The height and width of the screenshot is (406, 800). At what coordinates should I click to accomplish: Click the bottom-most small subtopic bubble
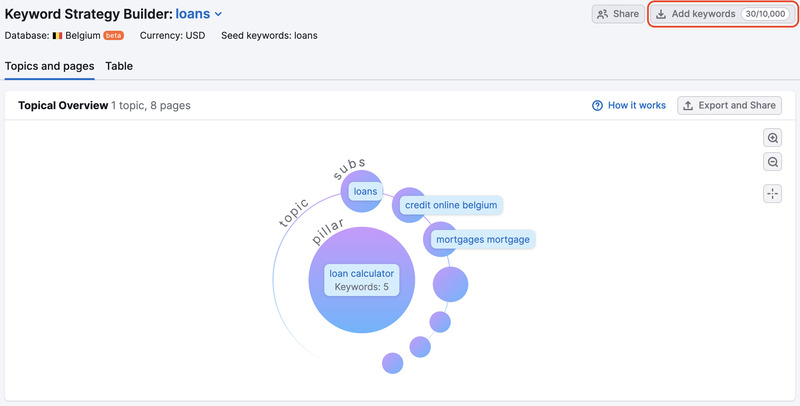click(393, 362)
